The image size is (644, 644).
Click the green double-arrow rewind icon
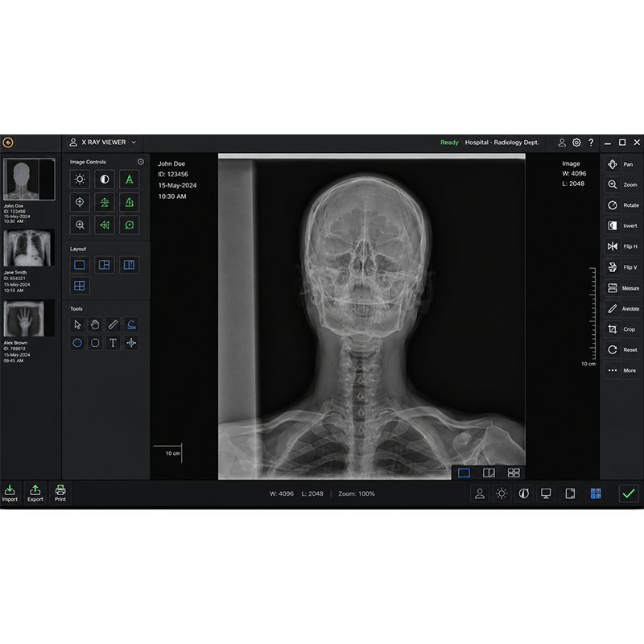click(105, 225)
